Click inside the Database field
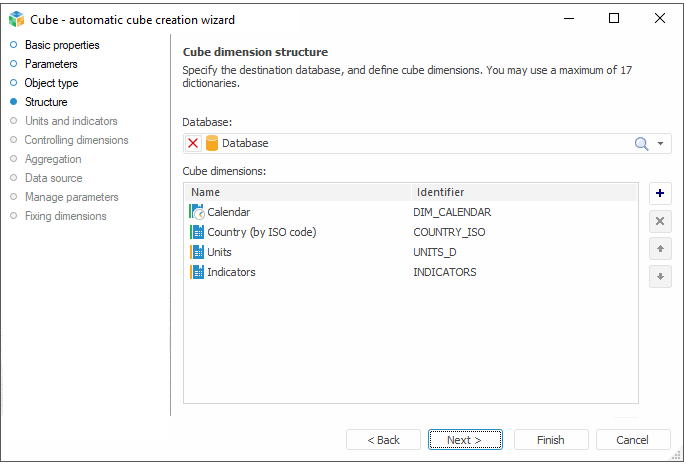Image resolution: width=684 pixels, height=466 pixels. click(x=420, y=143)
